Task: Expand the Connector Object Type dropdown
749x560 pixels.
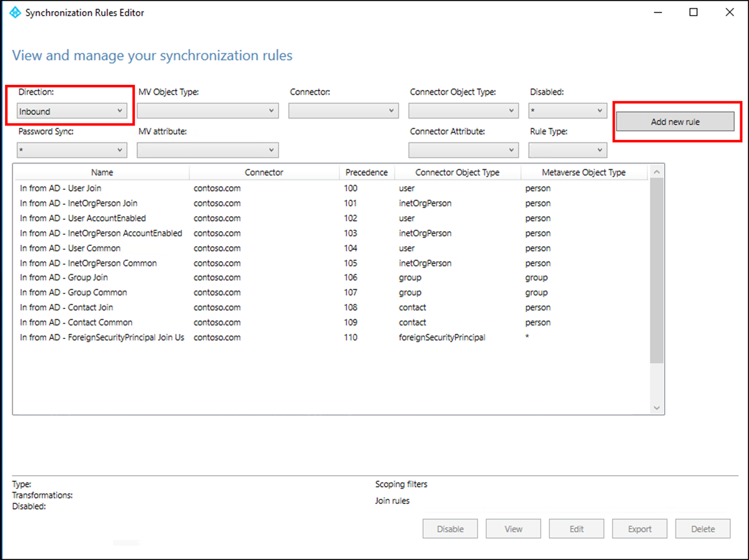Action: (x=463, y=111)
